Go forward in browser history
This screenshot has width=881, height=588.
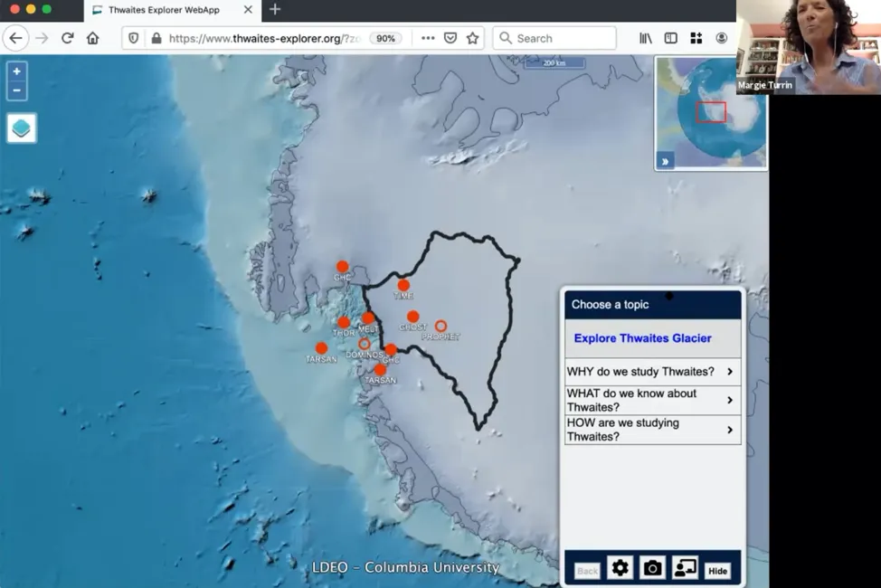point(43,38)
